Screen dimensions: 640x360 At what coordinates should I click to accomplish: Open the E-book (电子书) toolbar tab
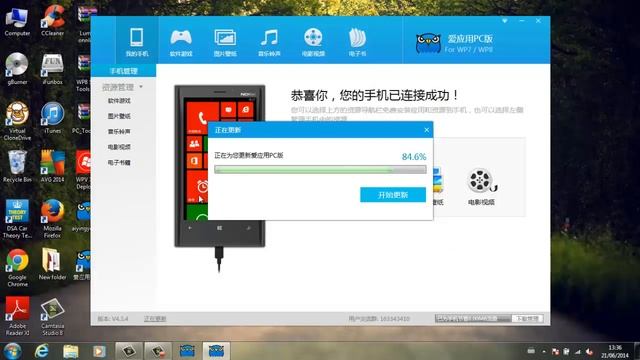357,42
